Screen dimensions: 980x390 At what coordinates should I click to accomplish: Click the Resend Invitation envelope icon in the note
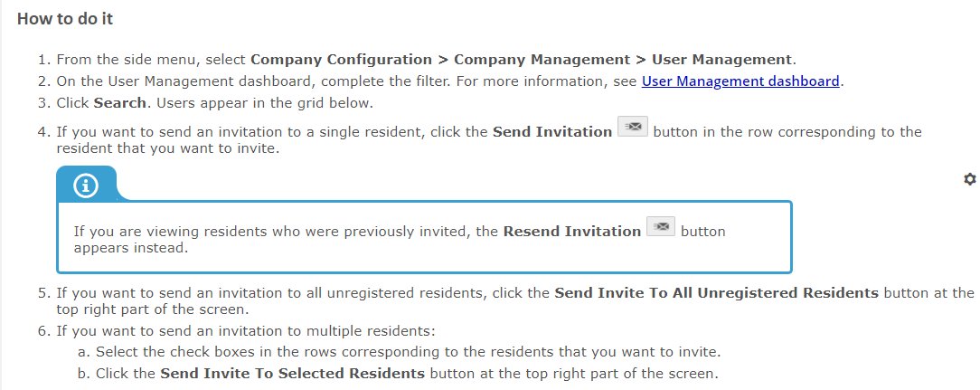pyautogui.click(x=661, y=227)
